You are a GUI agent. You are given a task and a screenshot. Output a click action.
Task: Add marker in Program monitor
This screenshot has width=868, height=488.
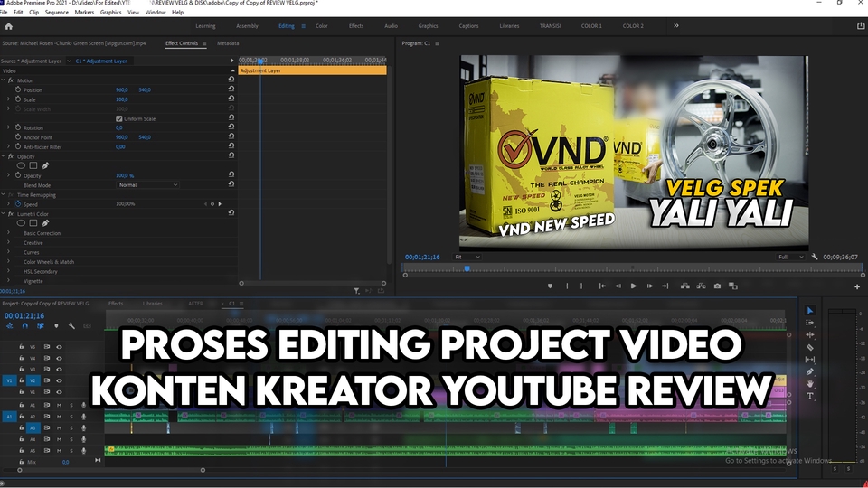(550, 286)
